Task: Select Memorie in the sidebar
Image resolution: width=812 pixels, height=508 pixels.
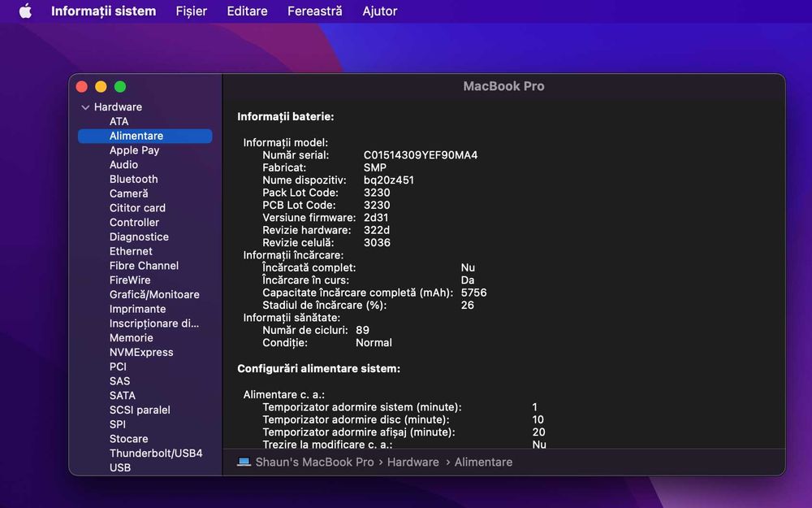Action: [x=131, y=337]
